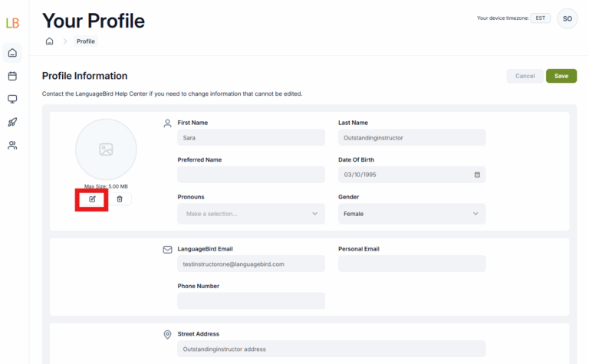This screenshot has width=589, height=364.
Task: Focus the Personal Email input field
Action: pos(412,264)
